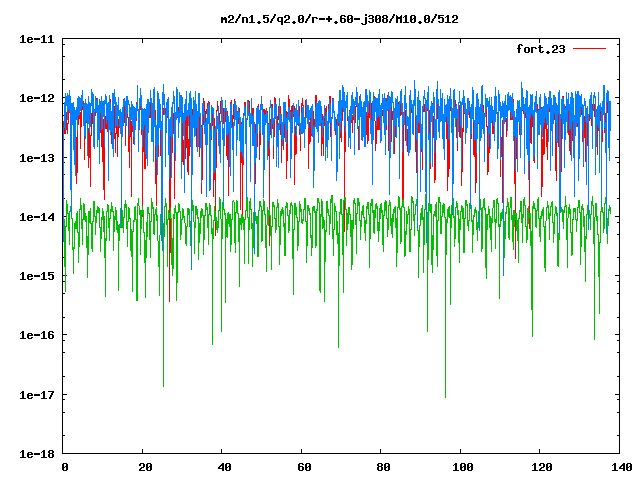Screen dimensions: 640x480
Task: Click the 1e-18 y-axis label
Action: [x=37, y=454]
